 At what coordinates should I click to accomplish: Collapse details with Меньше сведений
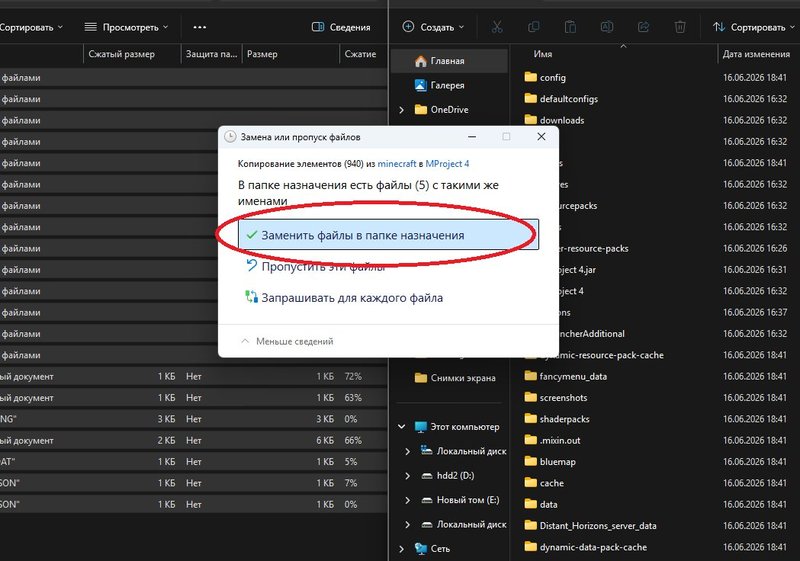tap(287, 341)
